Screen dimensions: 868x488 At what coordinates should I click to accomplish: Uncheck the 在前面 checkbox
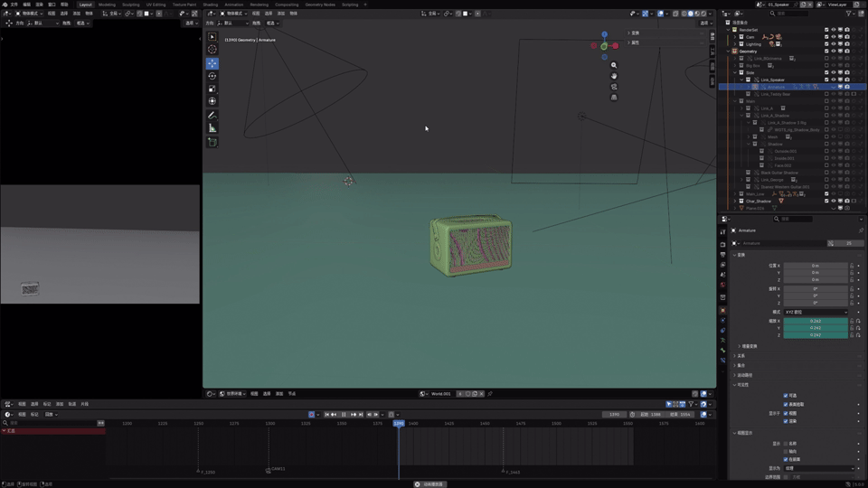click(x=786, y=459)
